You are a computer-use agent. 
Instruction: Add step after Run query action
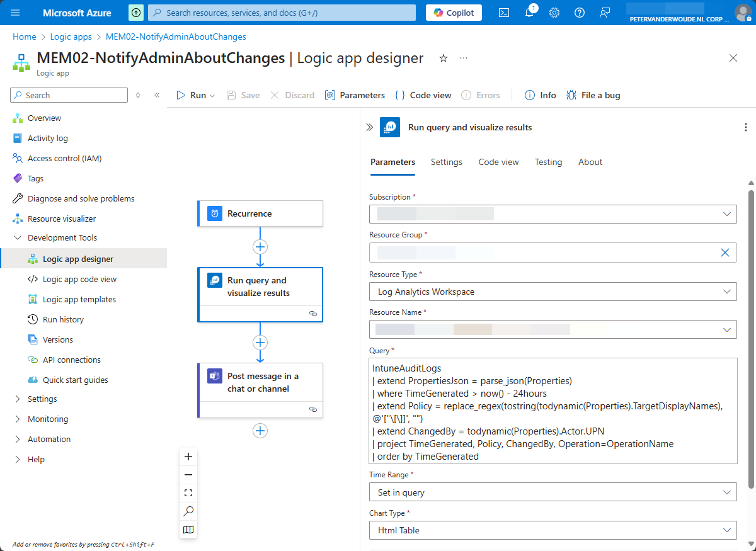pos(260,342)
